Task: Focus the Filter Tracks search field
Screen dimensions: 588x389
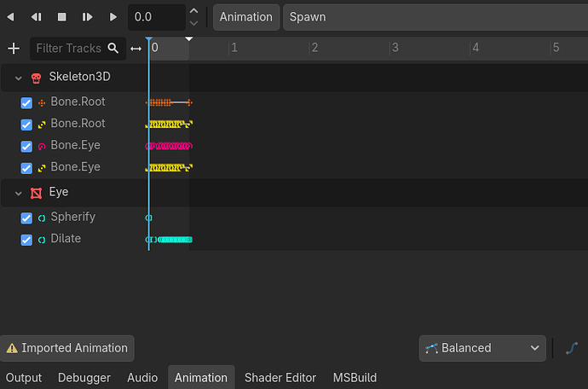Action: coord(78,49)
